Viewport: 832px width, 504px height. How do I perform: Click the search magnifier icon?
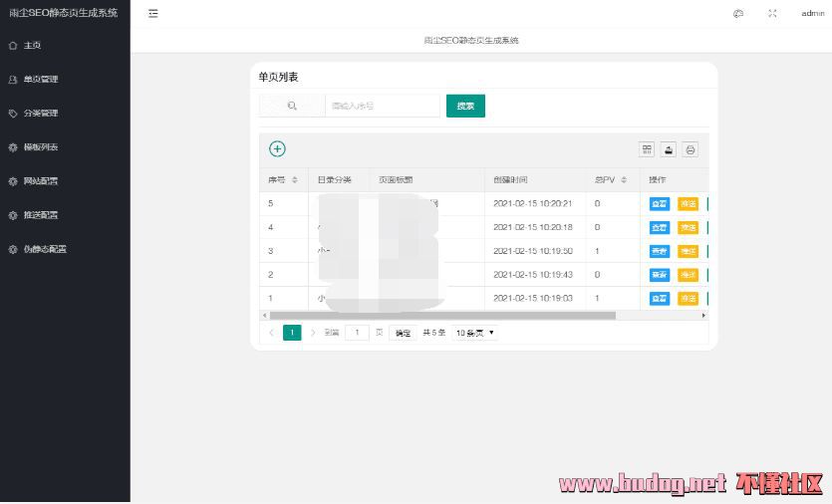pyautogui.click(x=292, y=106)
